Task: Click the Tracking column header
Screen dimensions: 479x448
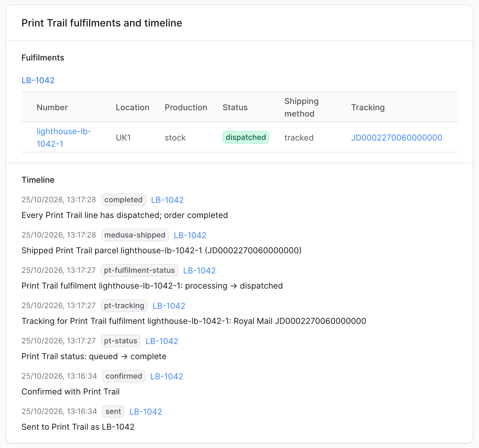Action: point(368,107)
